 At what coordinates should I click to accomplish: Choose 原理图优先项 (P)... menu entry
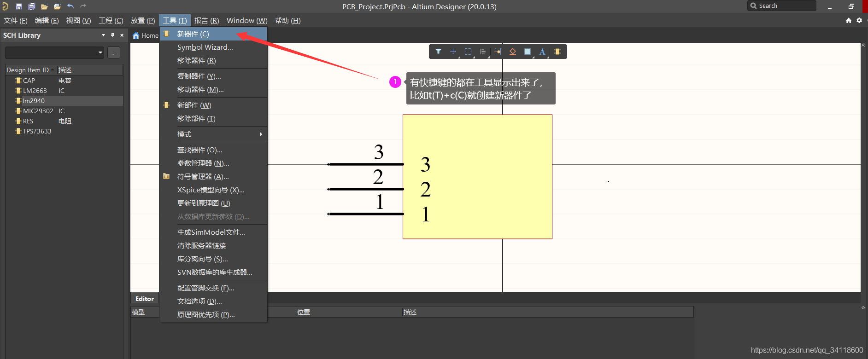point(213,315)
